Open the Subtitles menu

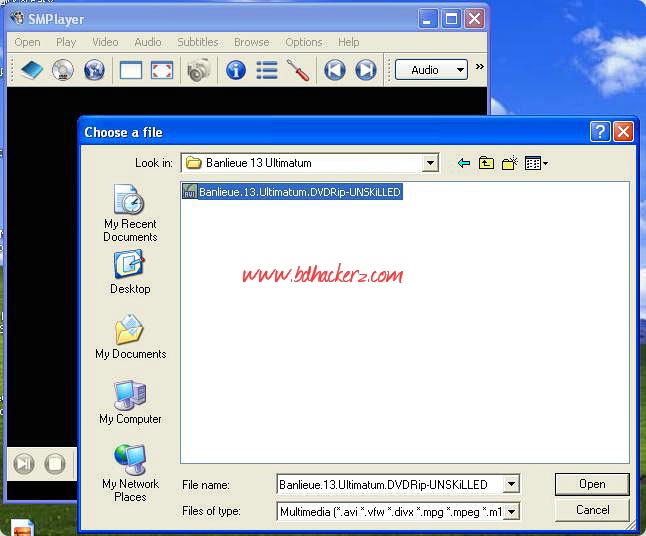coord(198,42)
